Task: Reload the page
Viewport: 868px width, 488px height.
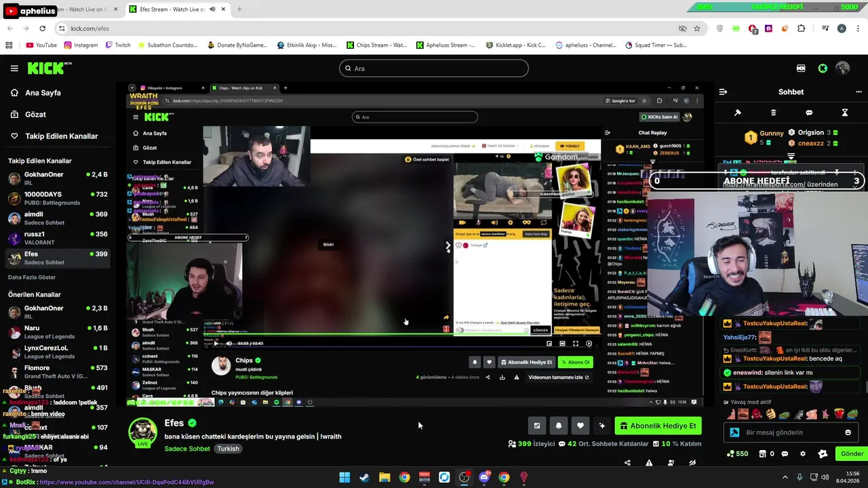Action: point(42,28)
